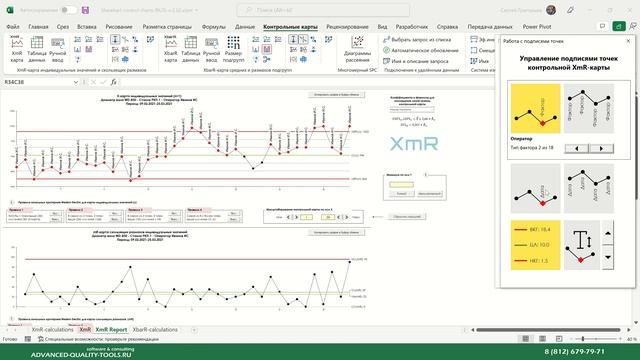This screenshot has width=640, height=360.
Task: Toggle Автоматическое обновление option
Action: coord(421,50)
